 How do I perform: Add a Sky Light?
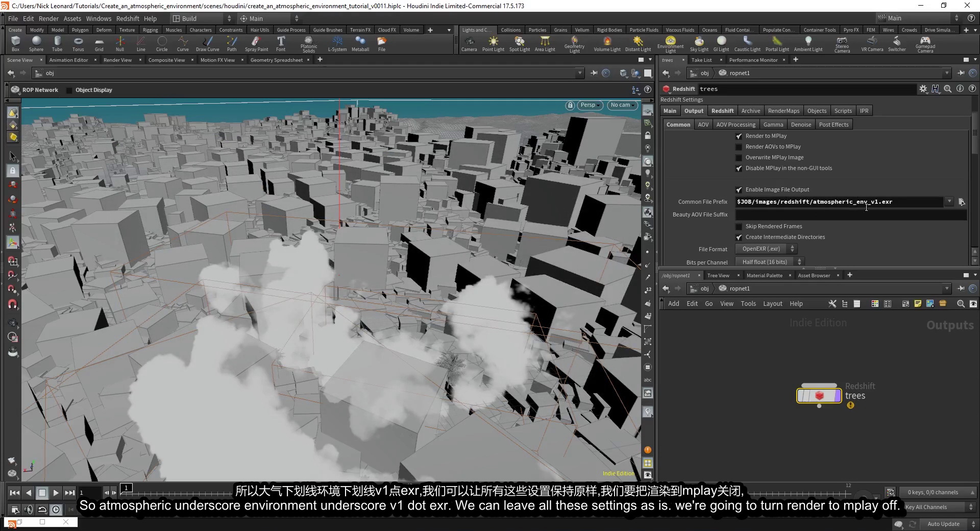pos(699,44)
